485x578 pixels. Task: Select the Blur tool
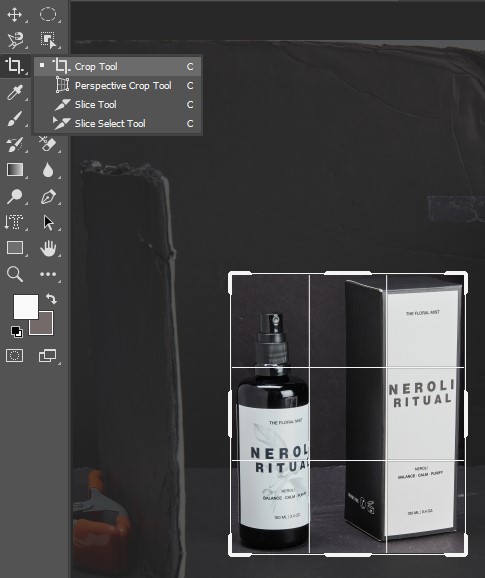click(x=48, y=170)
